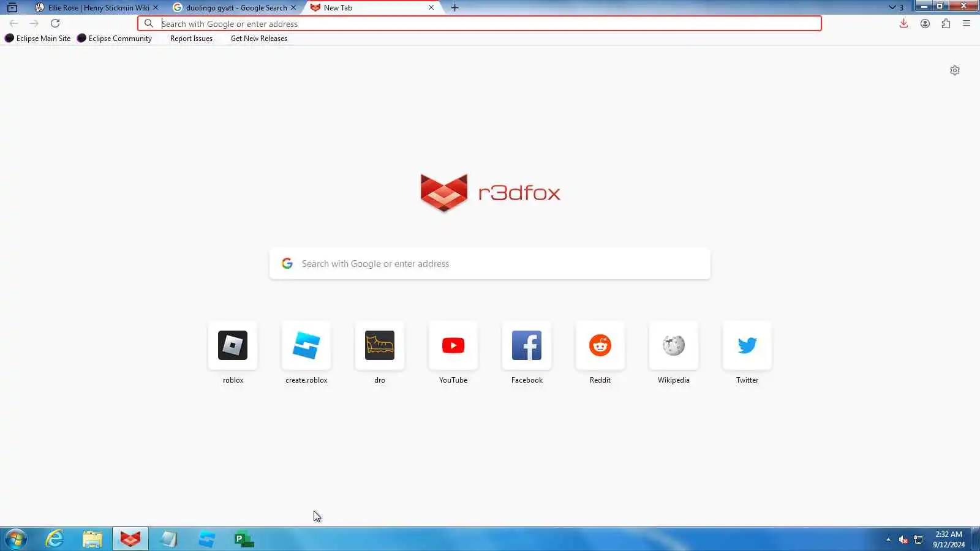This screenshot has height=551, width=980.
Task: Click the page's Search with Google box
Action: [x=489, y=263]
